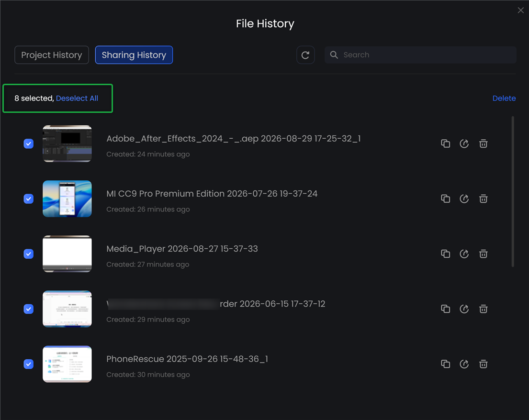Deselect All selected items
529x420 pixels.
tap(77, 98)
